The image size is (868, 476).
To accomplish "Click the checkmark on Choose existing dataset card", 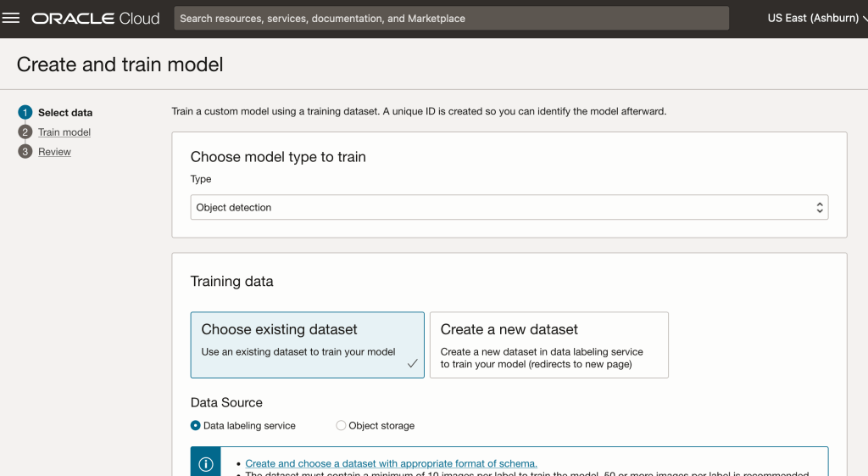I will coord(412,363).
